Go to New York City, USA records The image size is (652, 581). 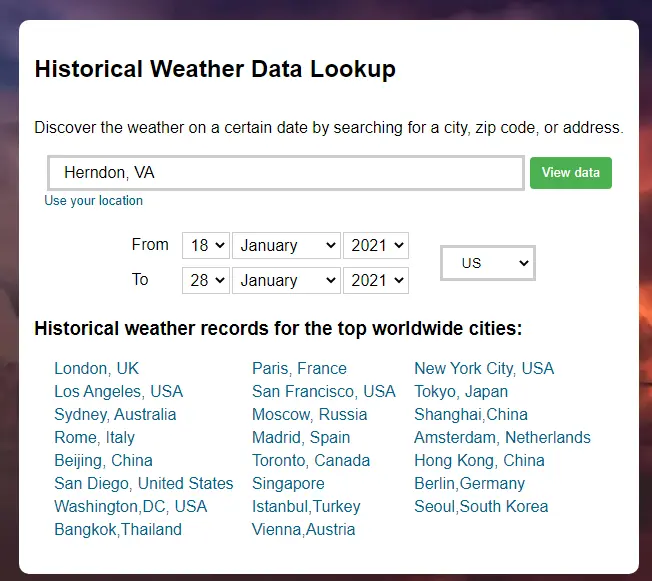pyautogui.click(x=484, y=368)
